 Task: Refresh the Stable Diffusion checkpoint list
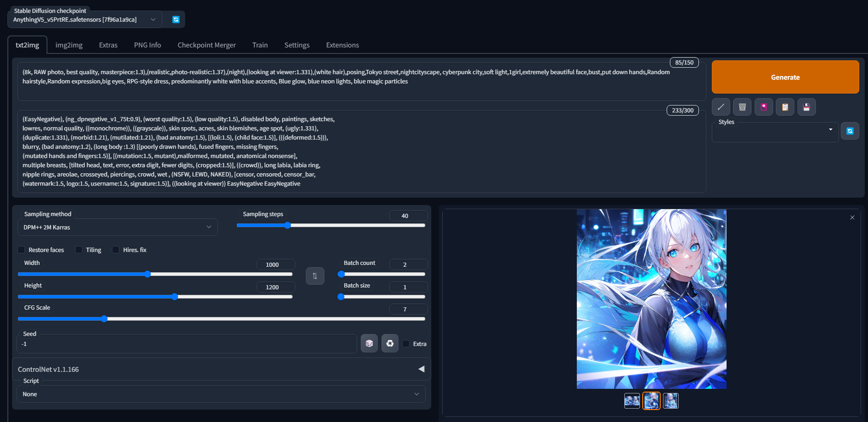coord(176,19)
